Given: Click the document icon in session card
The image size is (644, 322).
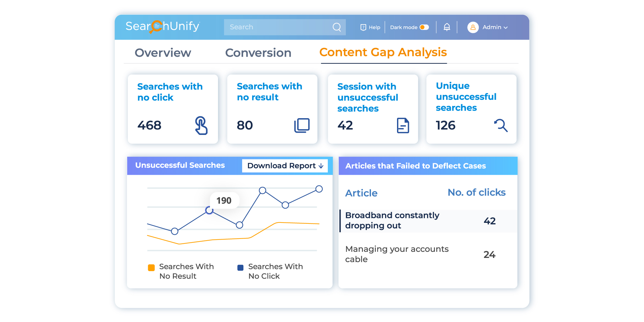Looking at the screenshot, I should coord(403,125).
